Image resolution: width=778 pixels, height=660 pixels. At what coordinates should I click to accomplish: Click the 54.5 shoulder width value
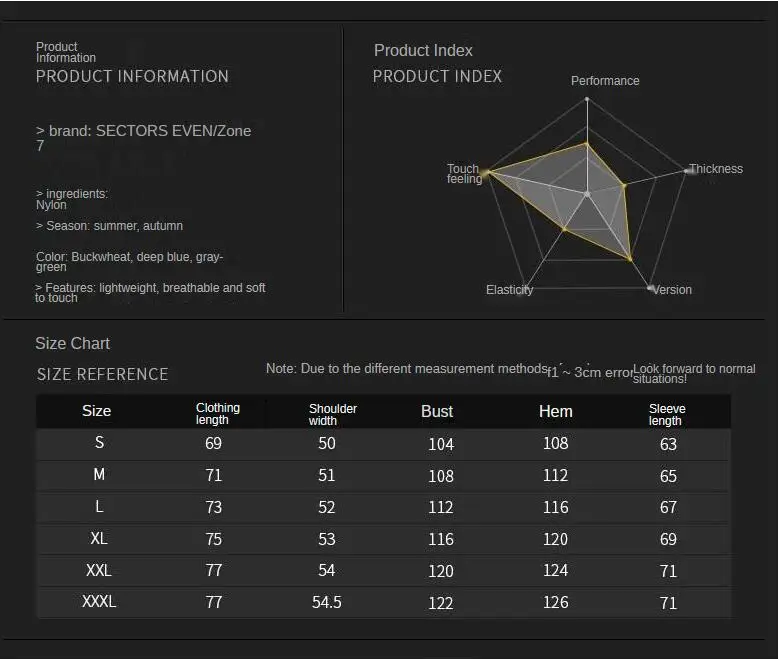[x=327, y=602]
